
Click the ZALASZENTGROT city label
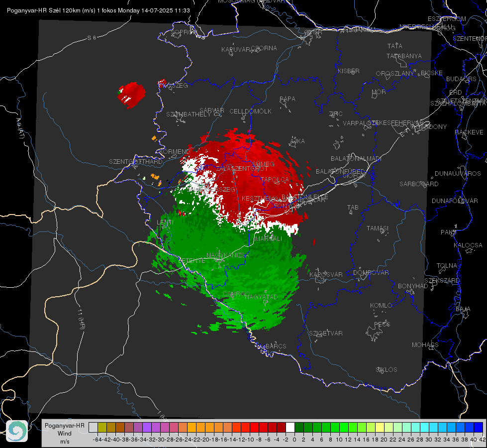point(242,169)
